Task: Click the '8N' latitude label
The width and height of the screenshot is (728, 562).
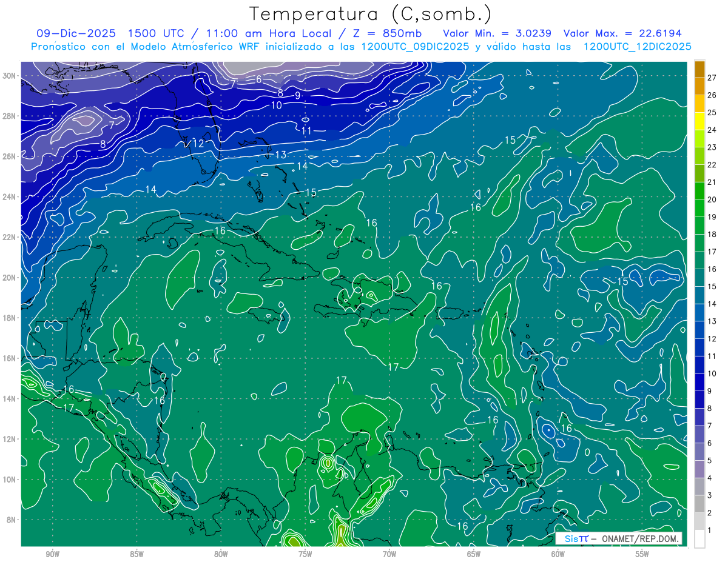Action: click(x=12, y=520)
